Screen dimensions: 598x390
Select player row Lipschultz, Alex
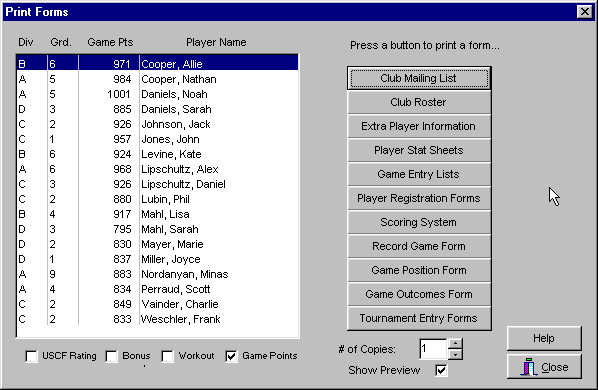pos(157,169)
